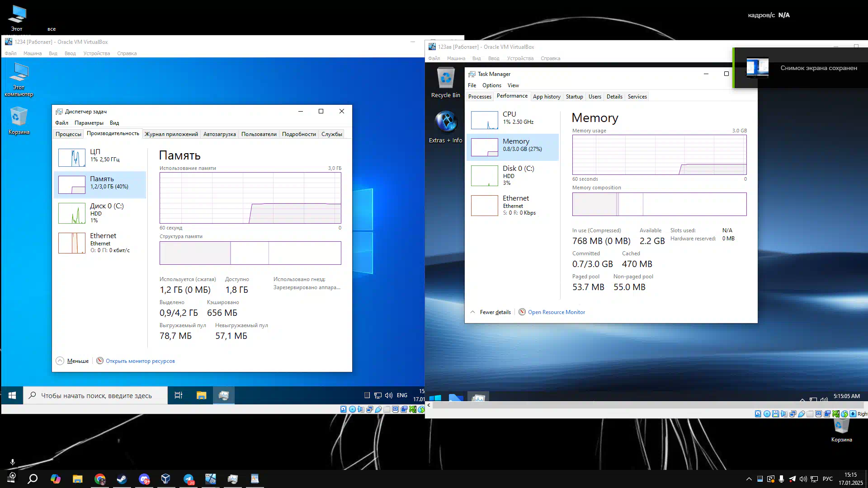
Task: Open Справка menu in 123ав VM window
Action: (x=550, y=58)
